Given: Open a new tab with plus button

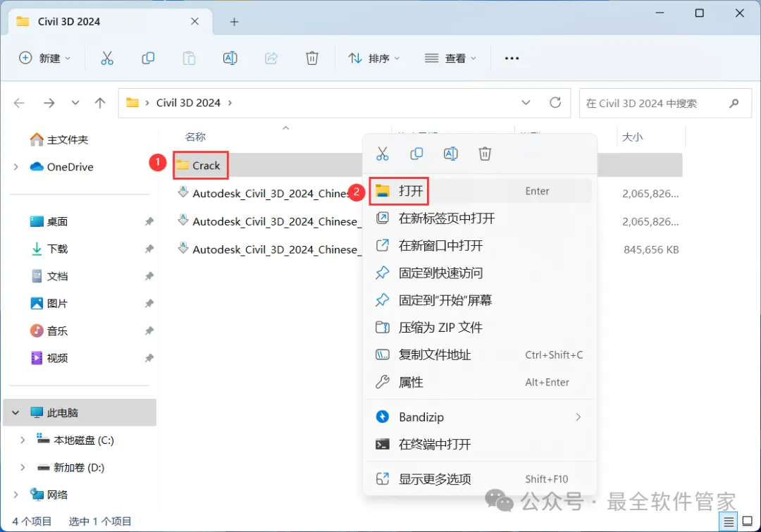Looking at the screenshot, I should pos(234,22).
